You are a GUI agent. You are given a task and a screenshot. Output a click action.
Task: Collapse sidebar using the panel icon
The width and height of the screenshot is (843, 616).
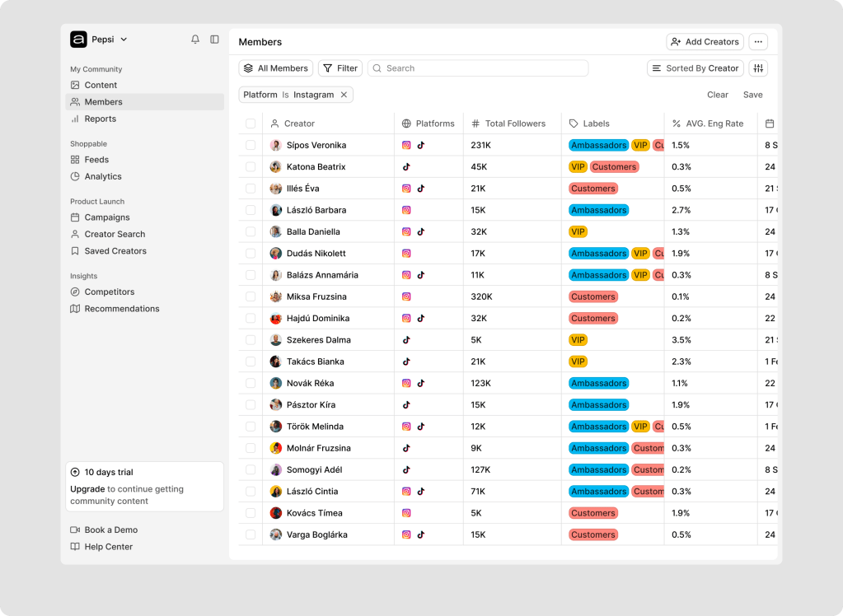[x=214, y=40]
